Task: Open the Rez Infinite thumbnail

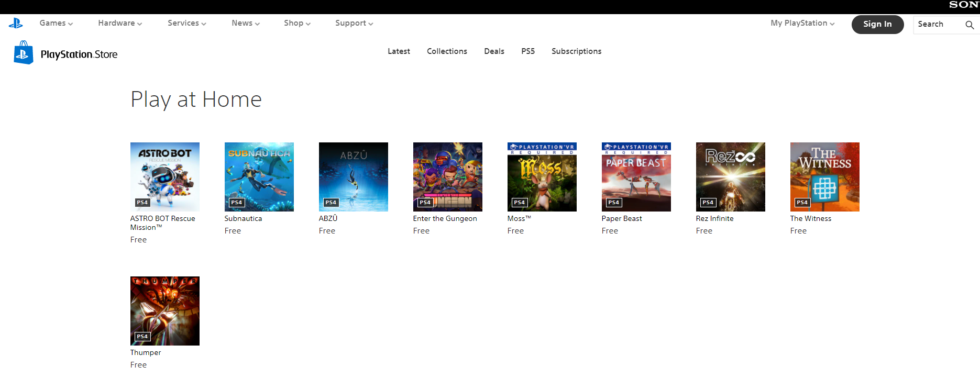Action: coord(731,177)
